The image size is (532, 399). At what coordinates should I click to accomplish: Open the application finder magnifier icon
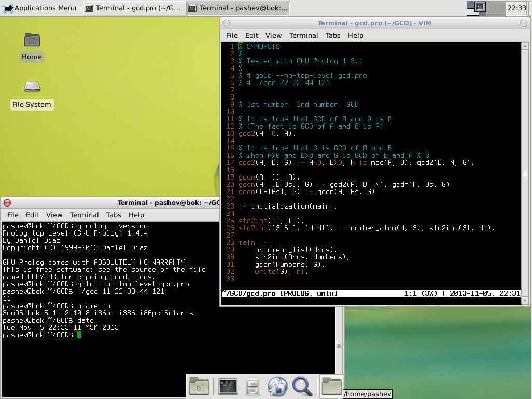click(x=302, y=386)
